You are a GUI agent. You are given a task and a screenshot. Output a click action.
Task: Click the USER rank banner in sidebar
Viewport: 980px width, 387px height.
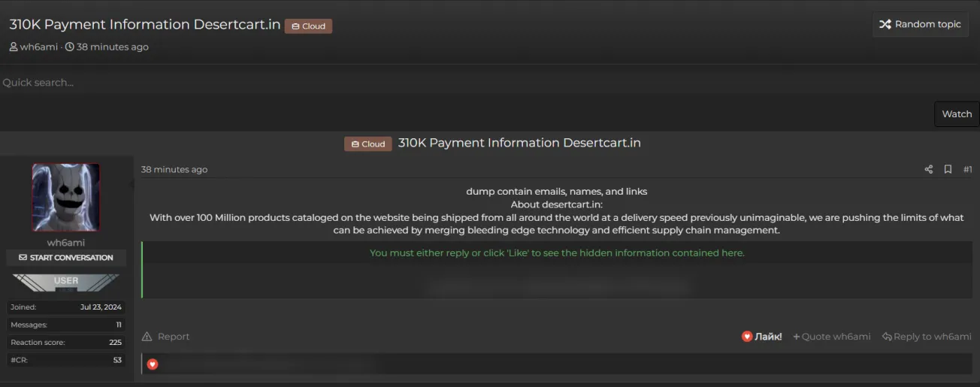pyautogui.click(x=66, y=282)
